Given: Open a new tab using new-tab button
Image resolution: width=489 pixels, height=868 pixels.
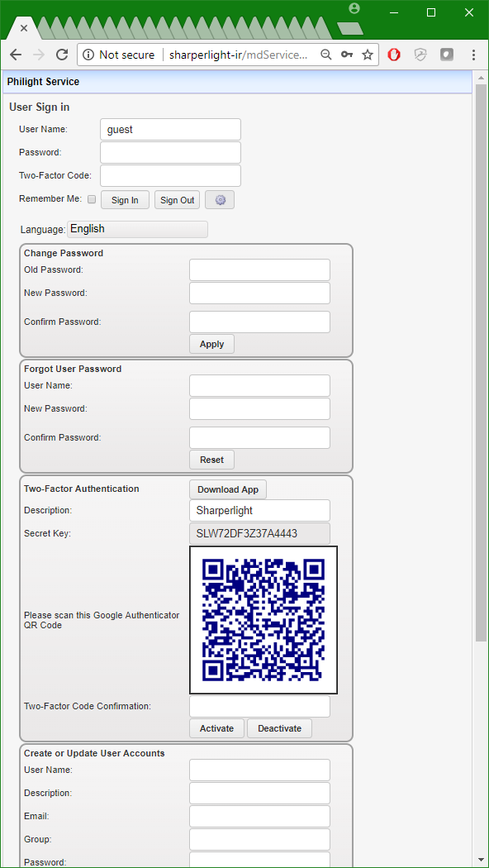Looking at the screenshot, I should pos(350,28).
